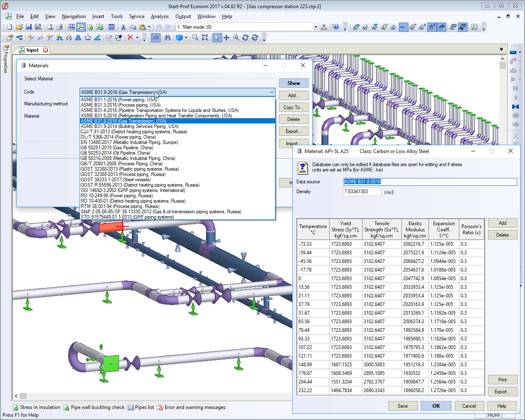
Task: Click the Data source field
Action: (x=430, y=182)
